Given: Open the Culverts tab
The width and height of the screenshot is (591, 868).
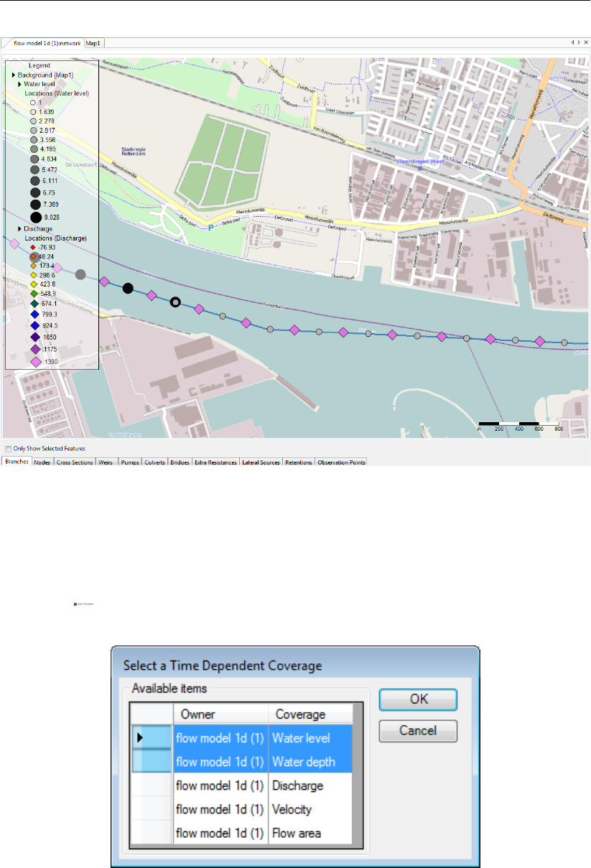Looking at the screenshot, I should coord(155,462).
